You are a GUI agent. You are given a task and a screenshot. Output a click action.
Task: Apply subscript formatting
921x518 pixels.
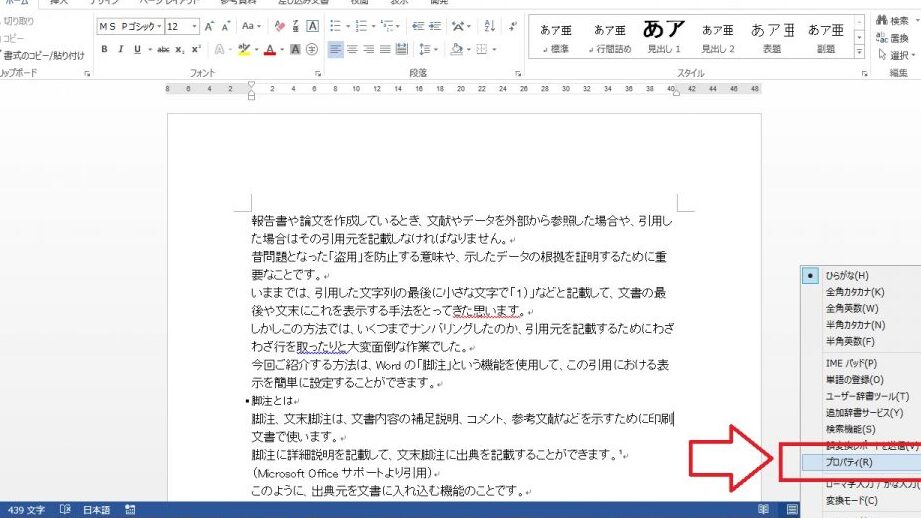[180, 49]
